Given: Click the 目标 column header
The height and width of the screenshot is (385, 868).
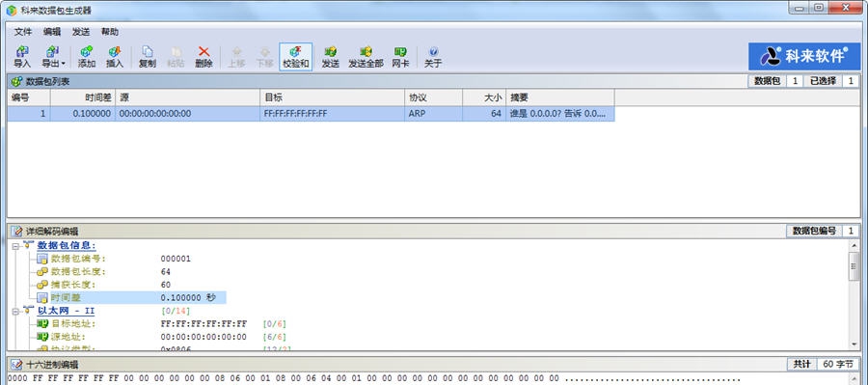Looking at the screenshot, I should tap(333, 97).
